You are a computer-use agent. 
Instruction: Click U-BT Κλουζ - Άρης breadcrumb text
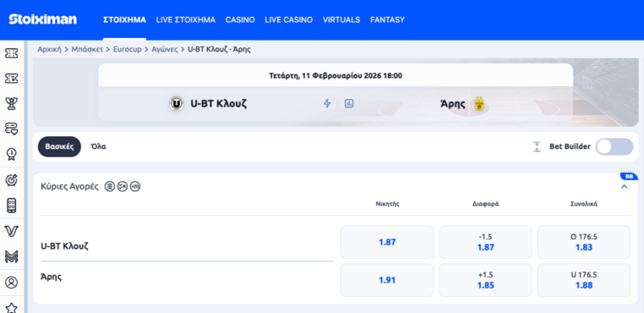pos(219,49)
